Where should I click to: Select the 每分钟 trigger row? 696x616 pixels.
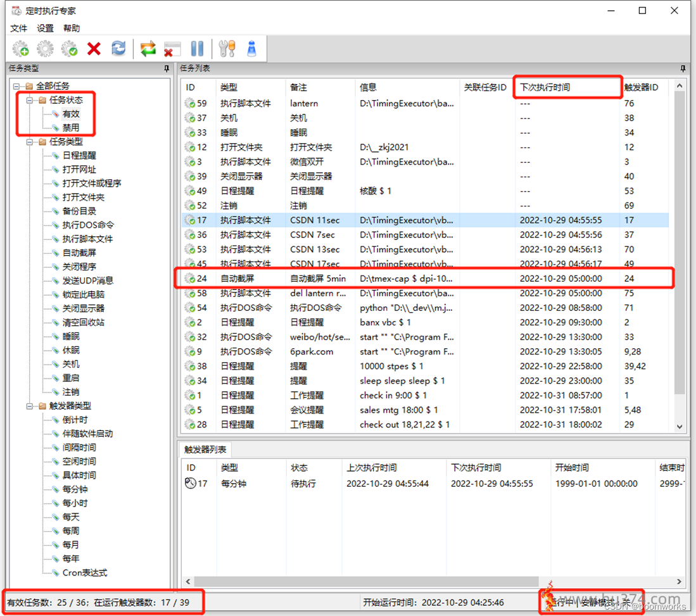(434, 483)
